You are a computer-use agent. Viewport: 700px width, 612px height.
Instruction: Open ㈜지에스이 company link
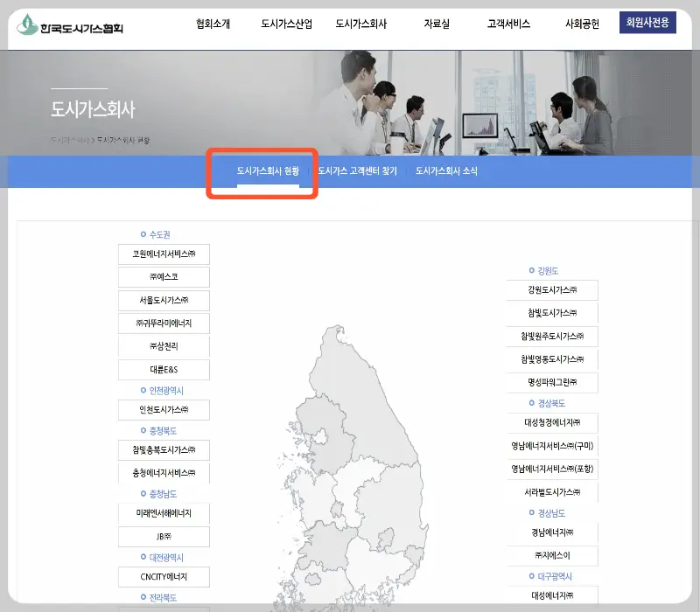[x=552, y=556]
